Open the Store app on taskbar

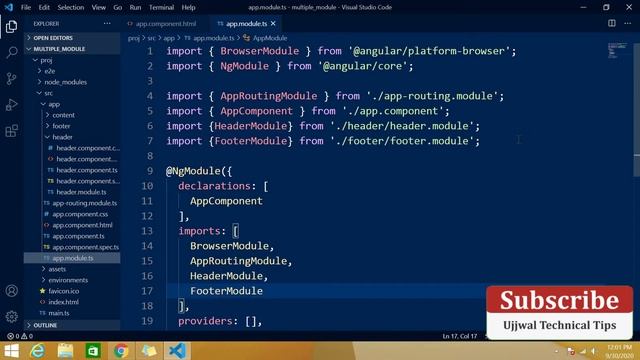click(93, 351)
